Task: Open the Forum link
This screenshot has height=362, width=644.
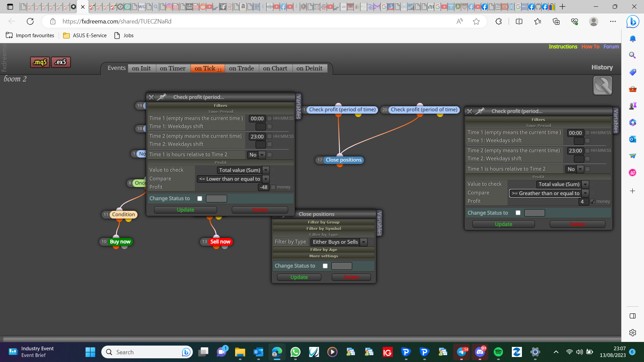Action: [x=611, y=47]
